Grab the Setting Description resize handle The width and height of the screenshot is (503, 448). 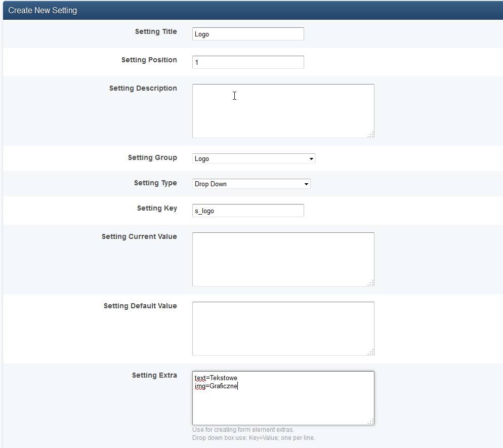click(371, 135)
